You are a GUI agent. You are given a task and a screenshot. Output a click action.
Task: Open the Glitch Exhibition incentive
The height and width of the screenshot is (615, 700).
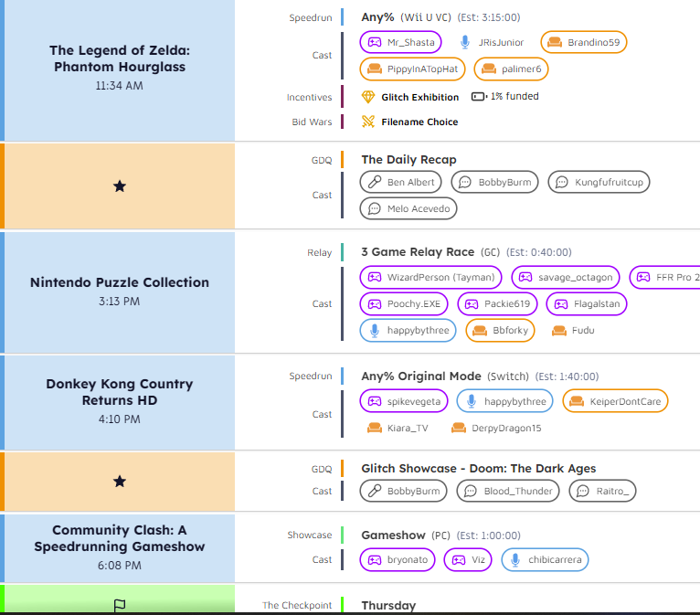[x=419, y=97]
